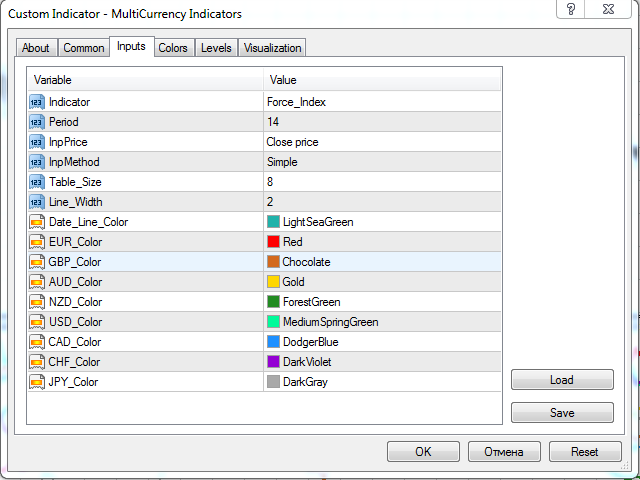Click the help question mark button
Viewport: 640px width, 480px height.
(x=571, y=9)
